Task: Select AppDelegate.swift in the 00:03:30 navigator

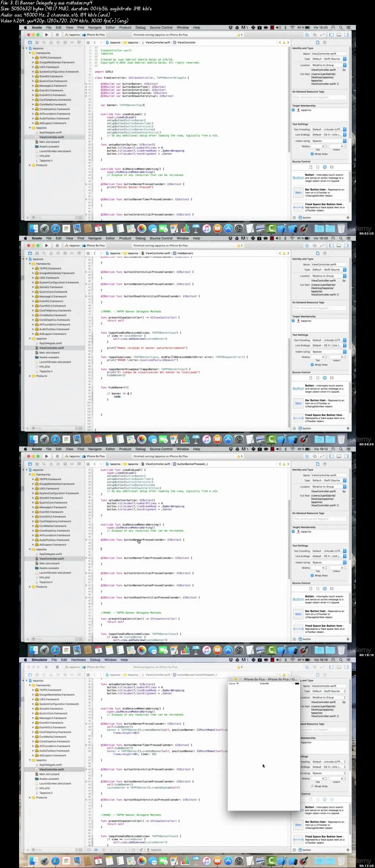Action: point(51,133)
